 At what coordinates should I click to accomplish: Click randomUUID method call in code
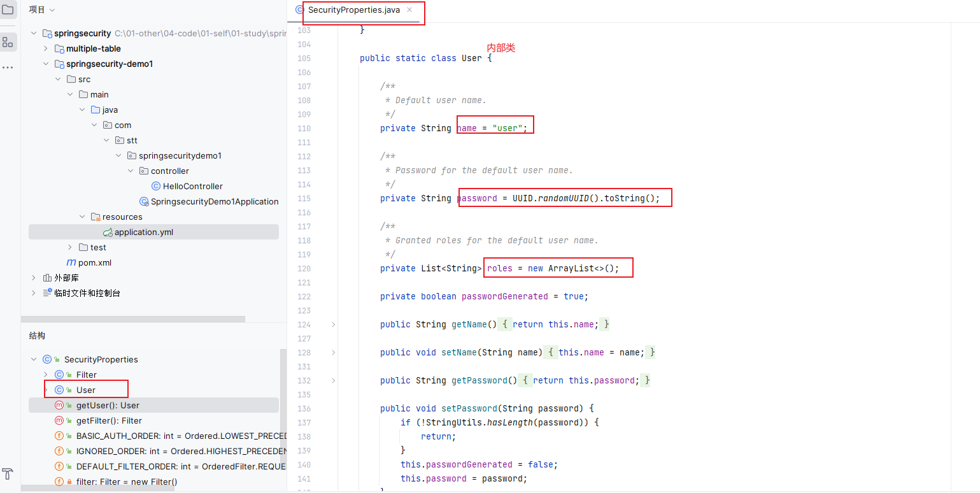pos(563,198)
